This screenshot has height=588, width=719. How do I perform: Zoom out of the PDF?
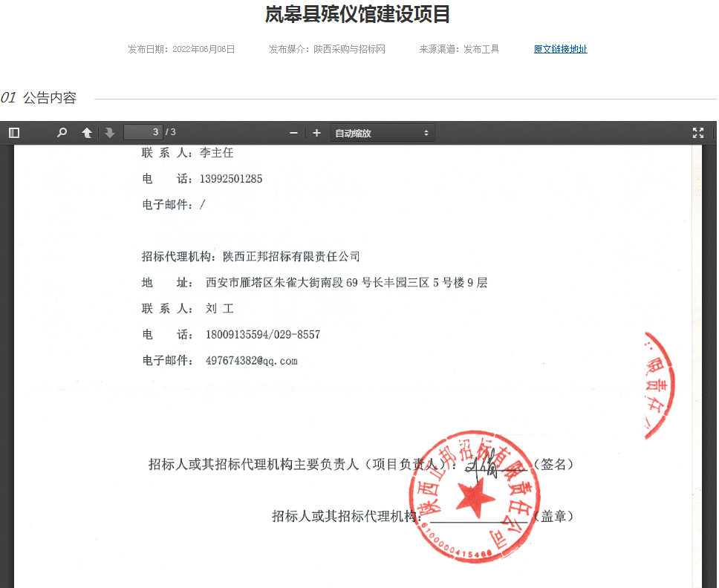(294, 133)
